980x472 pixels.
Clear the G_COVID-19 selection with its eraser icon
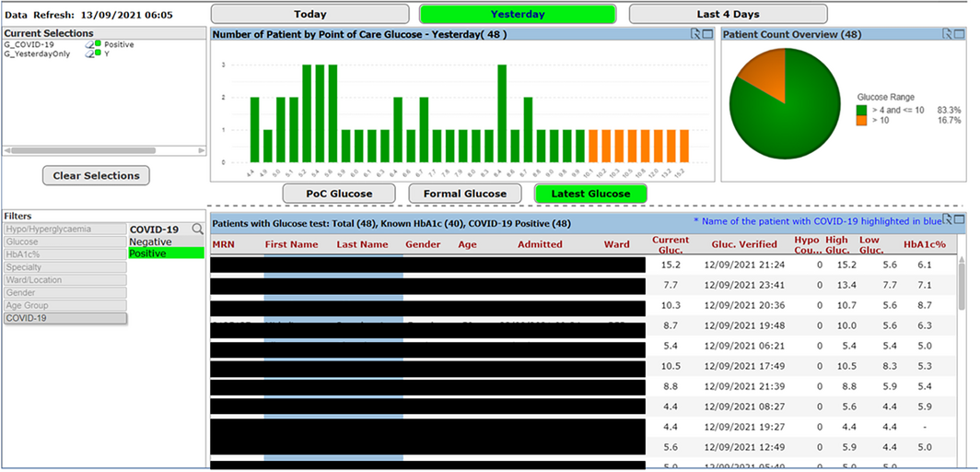(90, 44)
